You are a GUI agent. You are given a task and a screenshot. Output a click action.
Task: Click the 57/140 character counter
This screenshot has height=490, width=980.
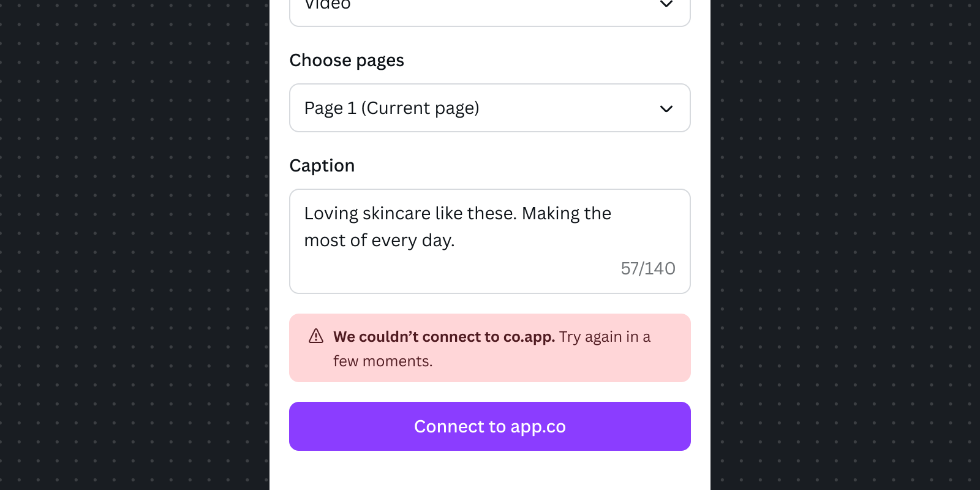[x=647, y=268]
